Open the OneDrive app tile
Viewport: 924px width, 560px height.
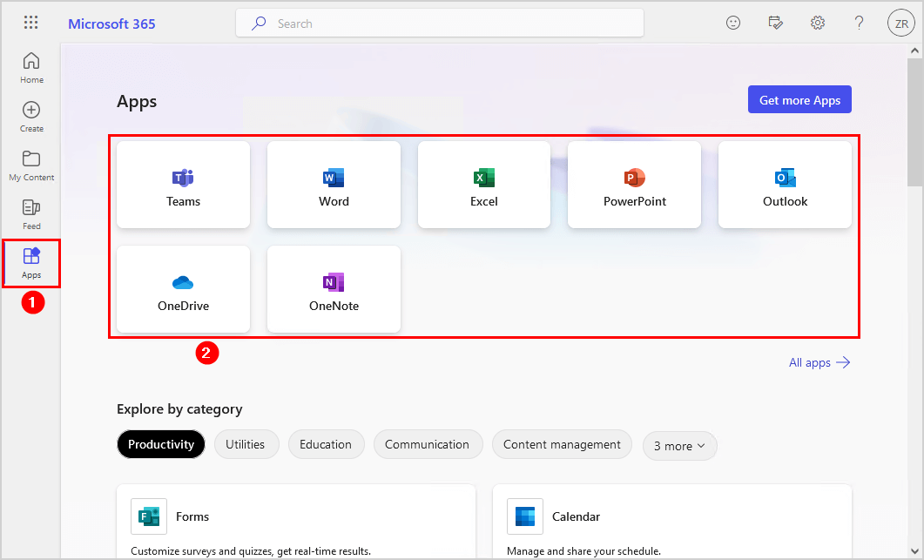click(x=183, y=289)
